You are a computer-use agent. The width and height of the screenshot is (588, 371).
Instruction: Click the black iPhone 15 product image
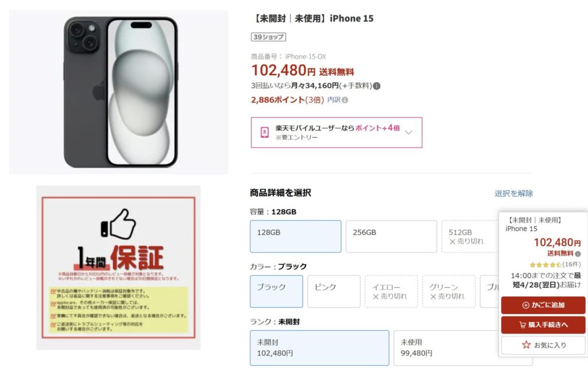pos(118,92)
